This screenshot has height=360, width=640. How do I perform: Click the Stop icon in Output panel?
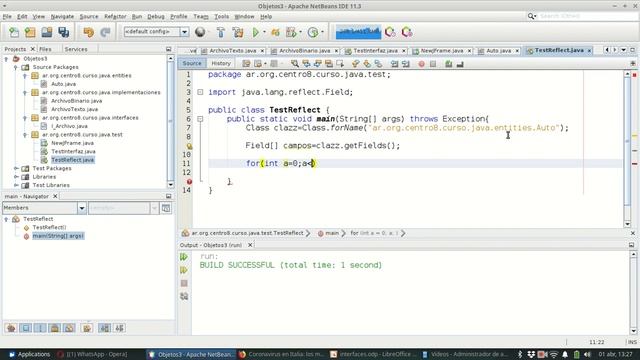tap(184, 283)
